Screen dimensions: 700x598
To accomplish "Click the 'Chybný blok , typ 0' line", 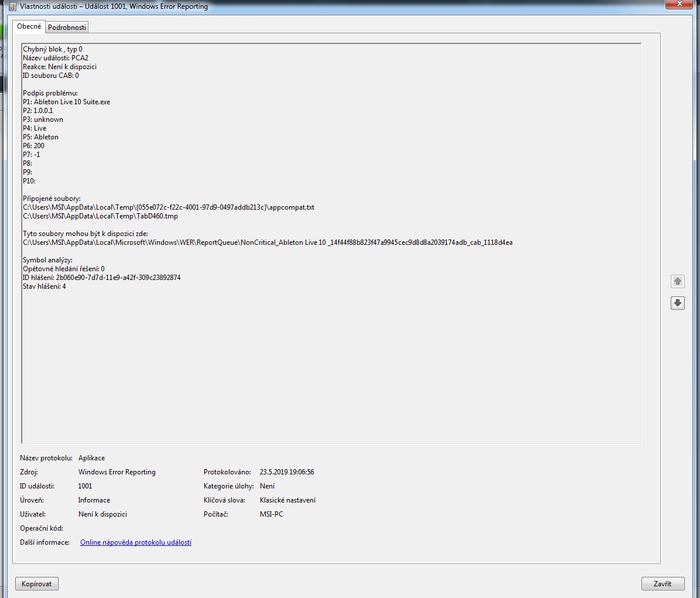I will 53,49.
